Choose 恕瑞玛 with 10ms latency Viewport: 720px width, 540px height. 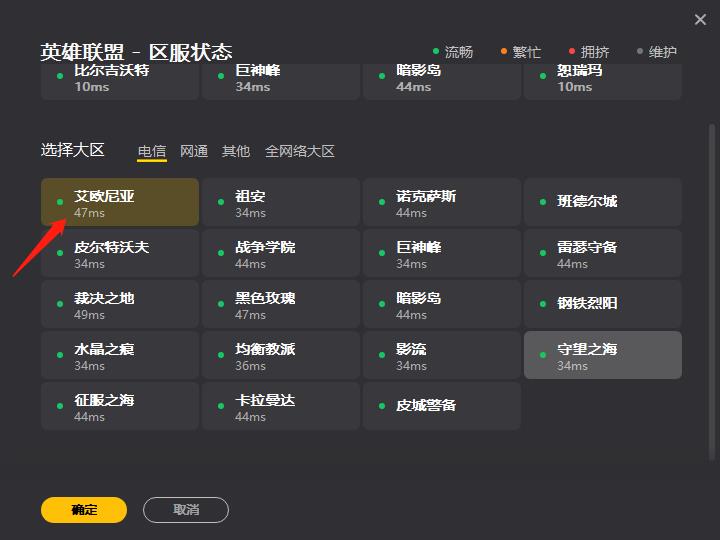point(603,81)
